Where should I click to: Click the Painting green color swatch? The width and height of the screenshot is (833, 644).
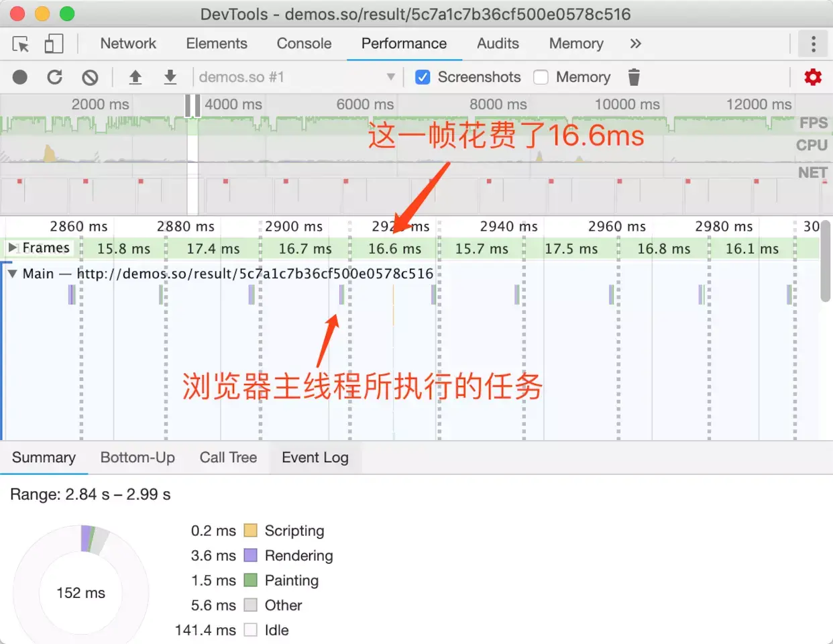(x=251, y=580)
